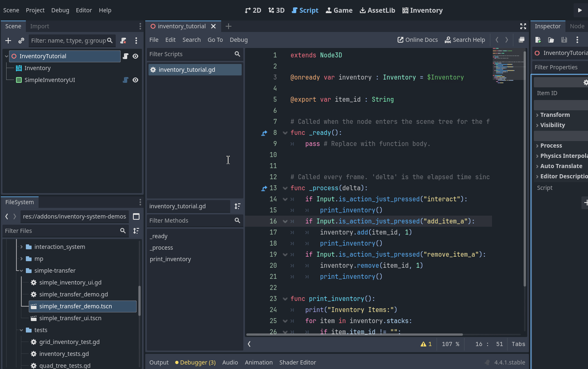Click the Filter Scripts field
The height and width of the screenshot is (369, 588).
pos(195,54)
